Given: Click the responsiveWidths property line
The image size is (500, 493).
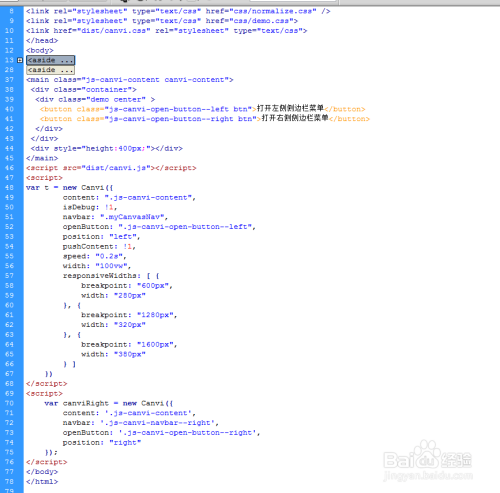Looking at the screenshot, I should [x=111, y=276].
